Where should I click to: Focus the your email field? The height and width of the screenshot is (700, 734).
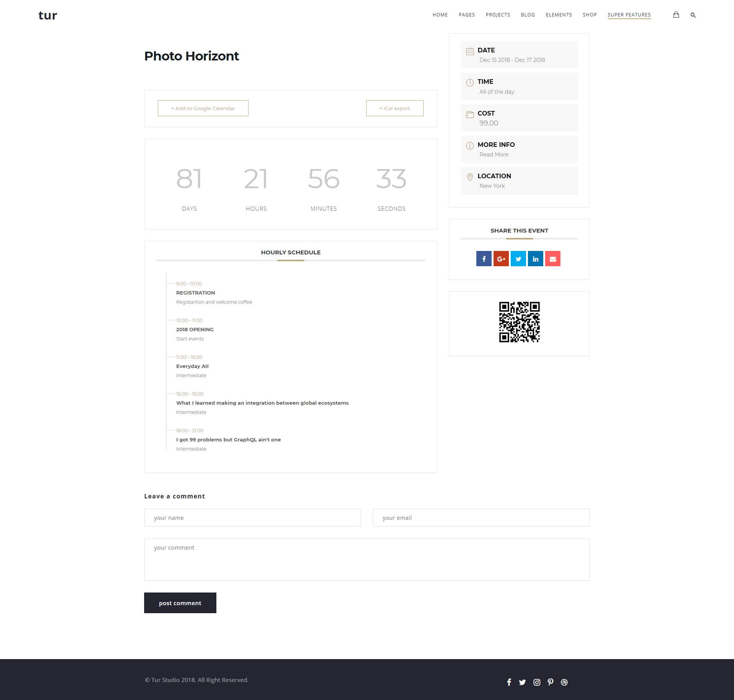point(481,518)
